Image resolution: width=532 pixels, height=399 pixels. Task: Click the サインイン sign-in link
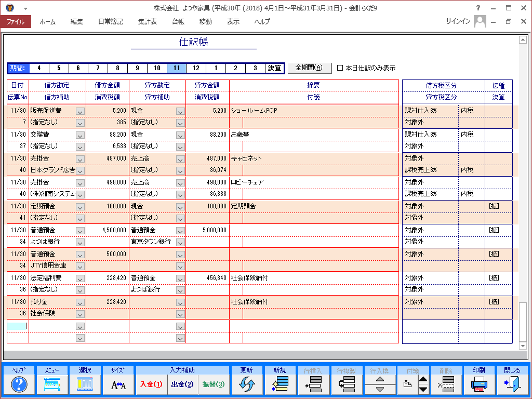(x=458, y=21)
